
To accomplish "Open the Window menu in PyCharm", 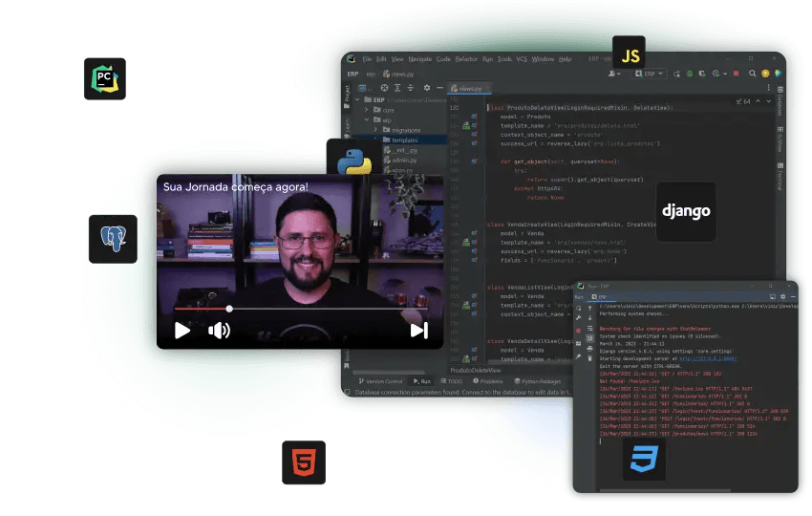I will [x=543, y=59].
